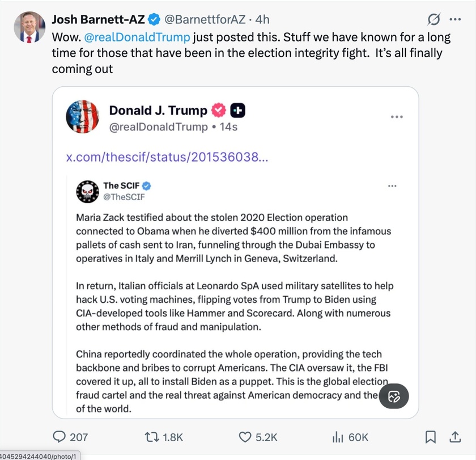Screen dimensions: 476x460
Task: Click the image edit overlay icon
Action: (394, 396)
